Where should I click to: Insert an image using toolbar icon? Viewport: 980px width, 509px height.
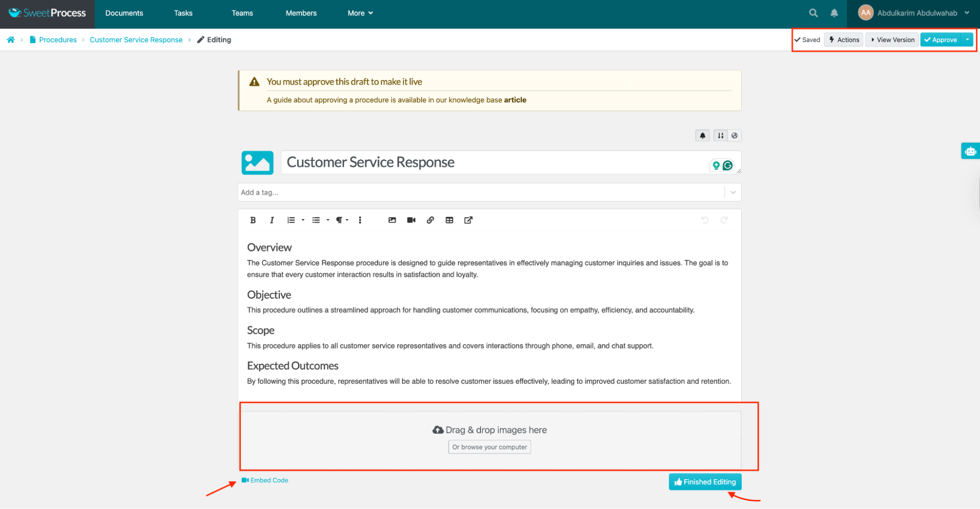[x=392, y=220]
